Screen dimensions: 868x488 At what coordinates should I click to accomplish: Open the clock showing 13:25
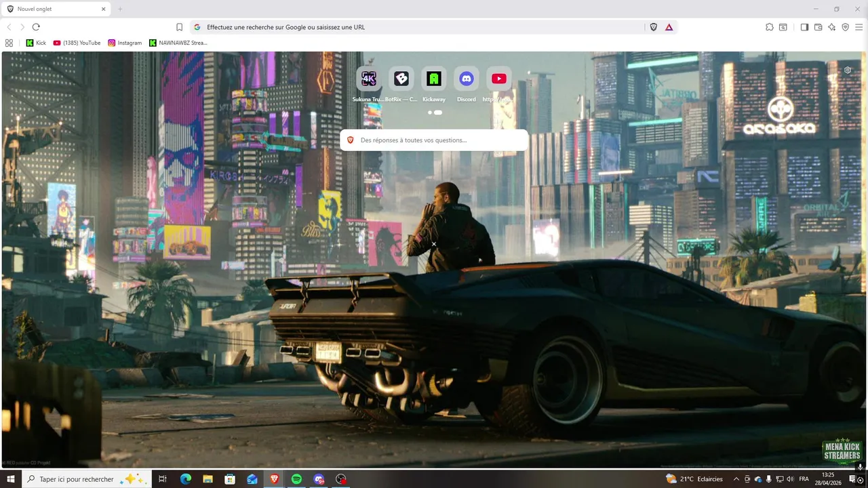click(828, 479)
